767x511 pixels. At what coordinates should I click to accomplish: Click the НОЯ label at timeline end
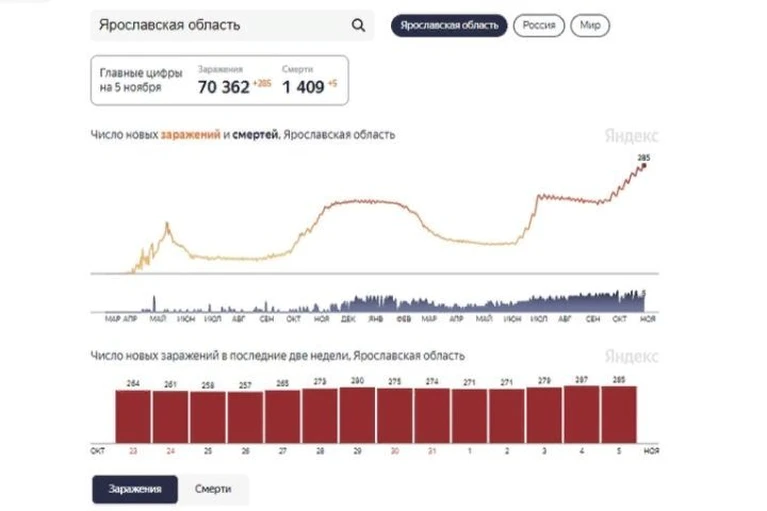pos(648,319)
